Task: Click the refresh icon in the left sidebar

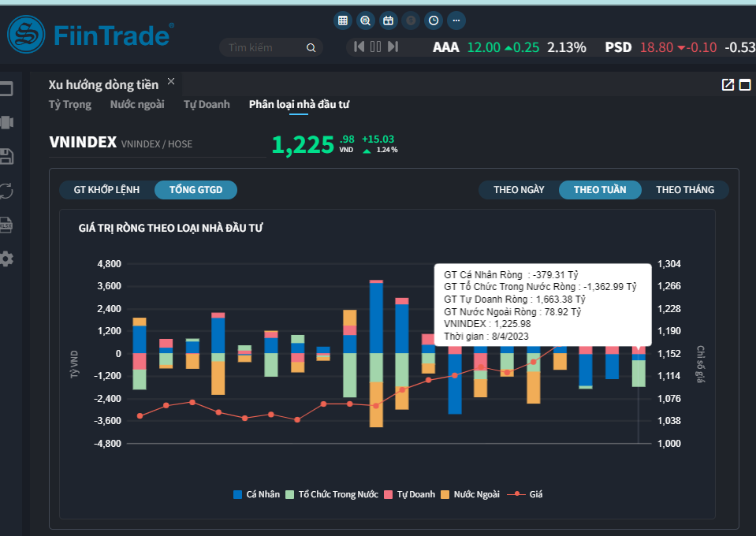Action: 7,191
